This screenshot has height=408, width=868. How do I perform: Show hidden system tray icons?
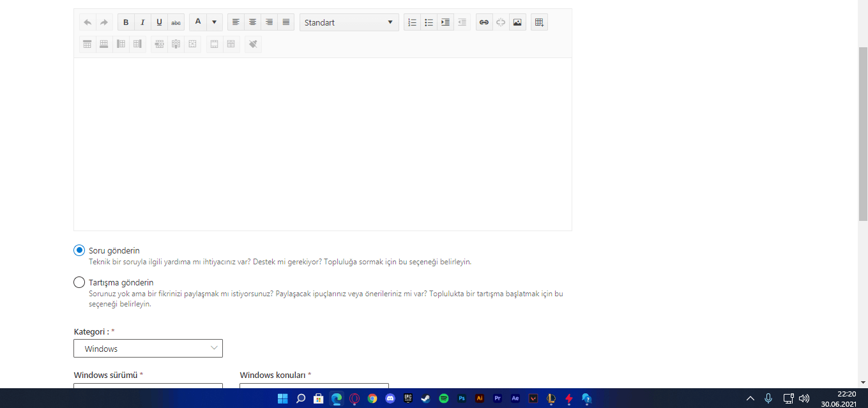(x=750, y=398)
